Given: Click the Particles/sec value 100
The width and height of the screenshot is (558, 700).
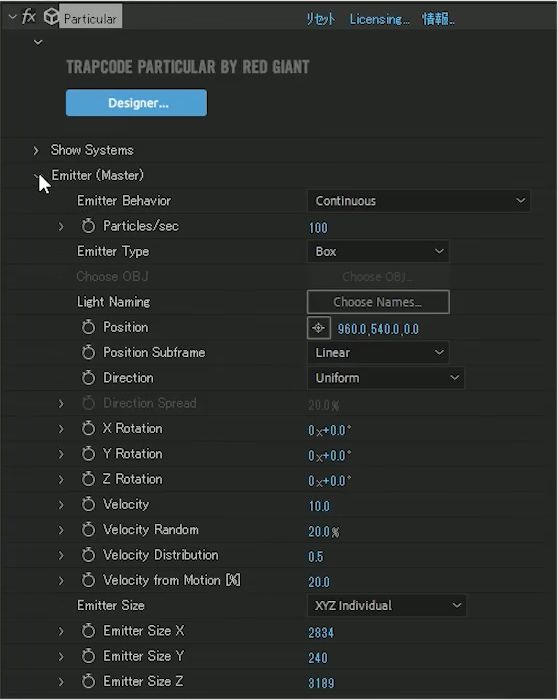Looking at the screenshot, I should 318,228.
